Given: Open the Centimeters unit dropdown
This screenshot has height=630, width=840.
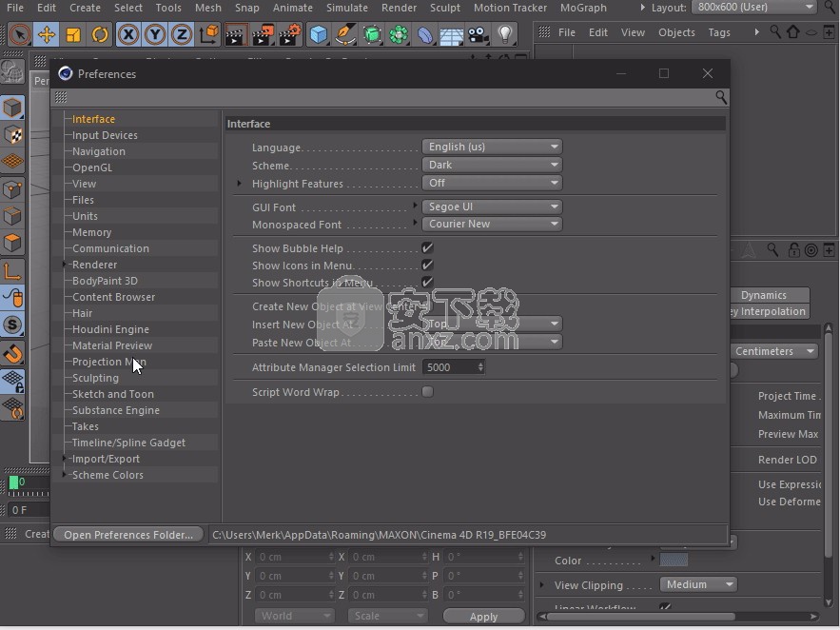Looking at the screenshot, I should (774, 351).
